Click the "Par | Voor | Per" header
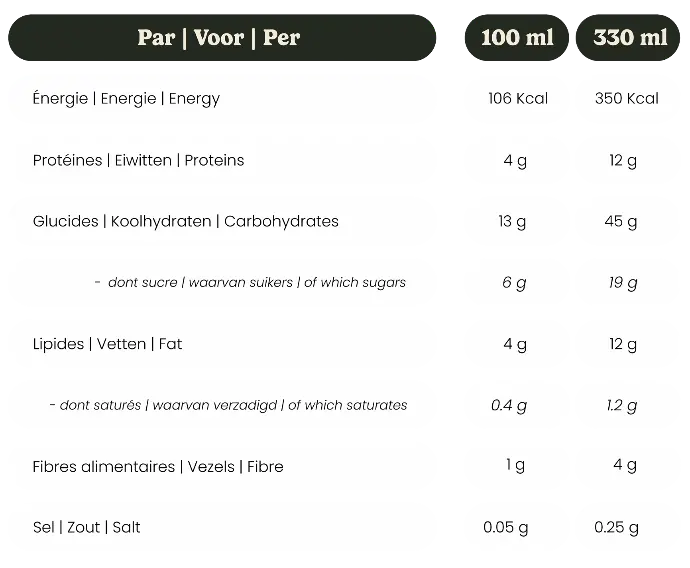 (219, 38)
